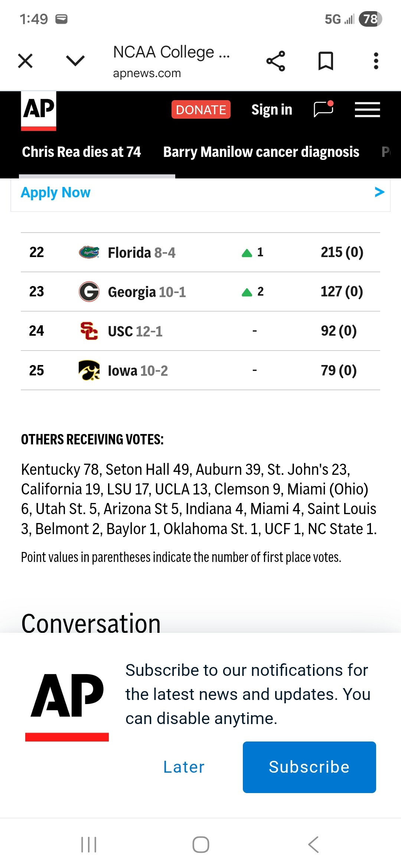Open the AP notifications chat icon

323,109
